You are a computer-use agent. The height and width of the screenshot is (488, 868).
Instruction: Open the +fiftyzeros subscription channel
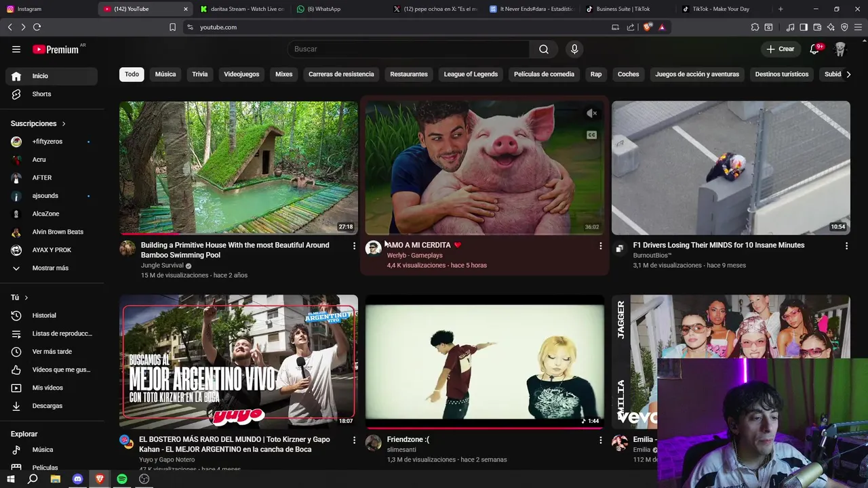coord(52,142)
